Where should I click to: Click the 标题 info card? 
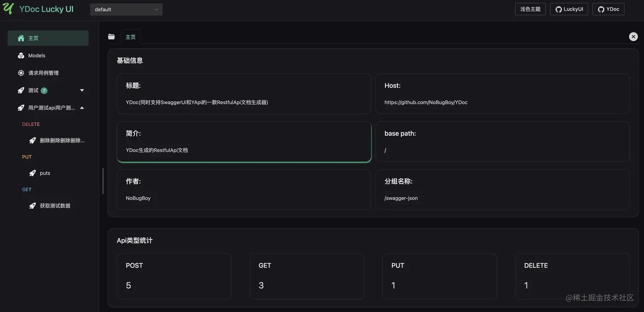point(244,94)
